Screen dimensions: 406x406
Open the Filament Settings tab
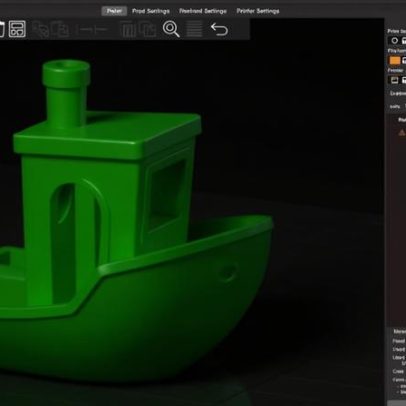click(203, 11)
